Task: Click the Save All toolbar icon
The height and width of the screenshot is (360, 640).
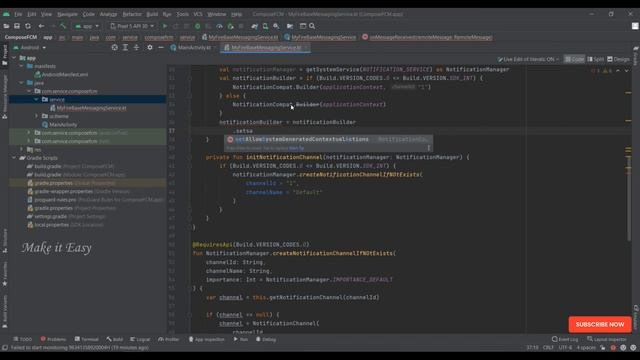Action: click(x=17, y=26)
